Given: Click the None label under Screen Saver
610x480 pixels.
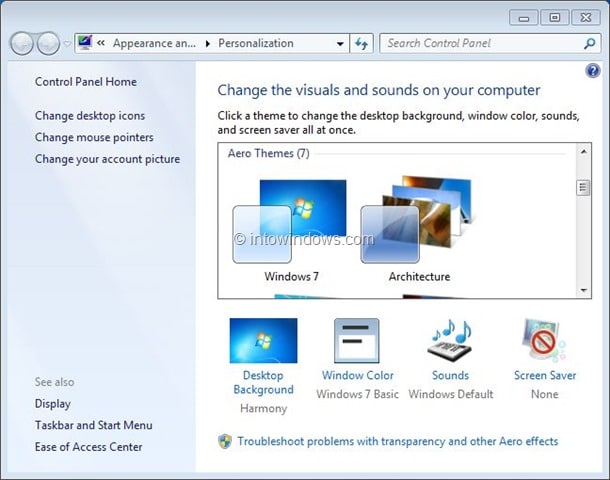Looking at the screenshot, I should [x=545, y=394].
